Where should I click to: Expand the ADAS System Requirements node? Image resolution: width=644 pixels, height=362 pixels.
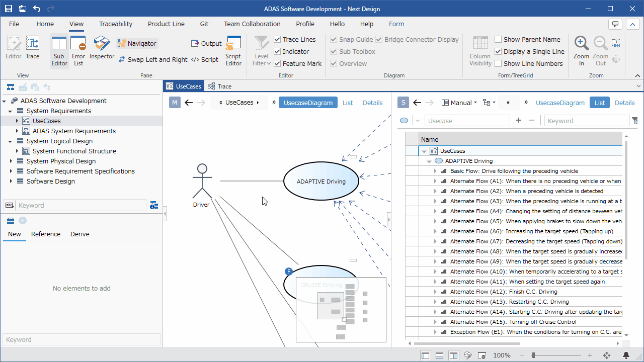[17, 131]
